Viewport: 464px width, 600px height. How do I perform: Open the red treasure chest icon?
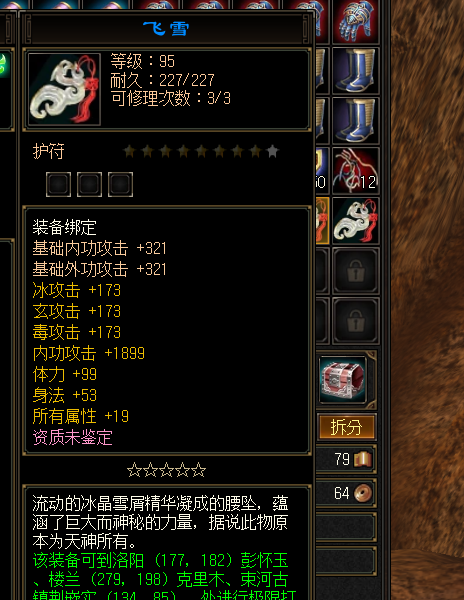(x=343, y=379)
